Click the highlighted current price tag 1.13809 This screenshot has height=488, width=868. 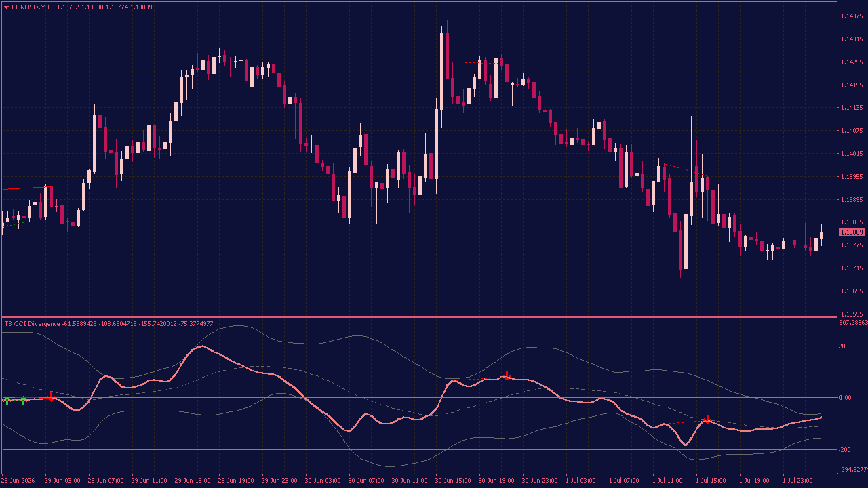(852, 232)
